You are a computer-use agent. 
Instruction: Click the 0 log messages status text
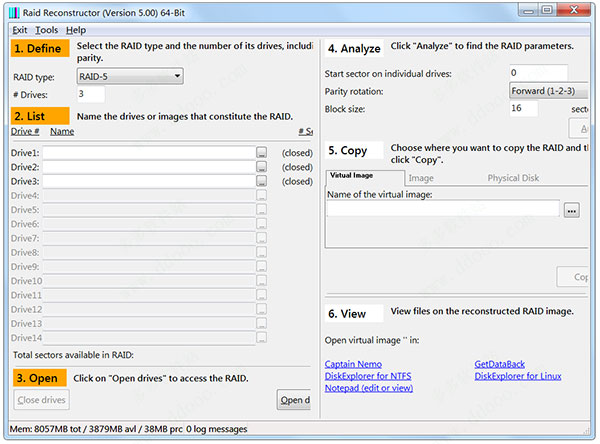(x=217, y=429)
